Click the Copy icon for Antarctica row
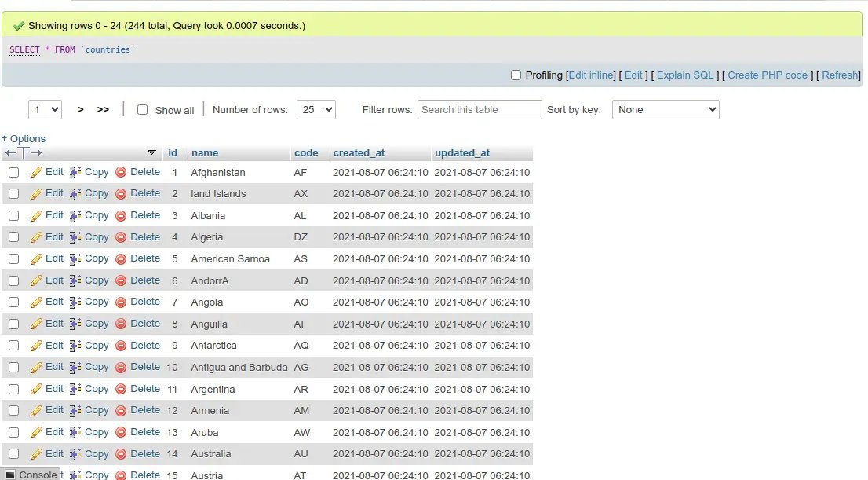Viewport: 868px width, 480px height. tap(75, 346)
